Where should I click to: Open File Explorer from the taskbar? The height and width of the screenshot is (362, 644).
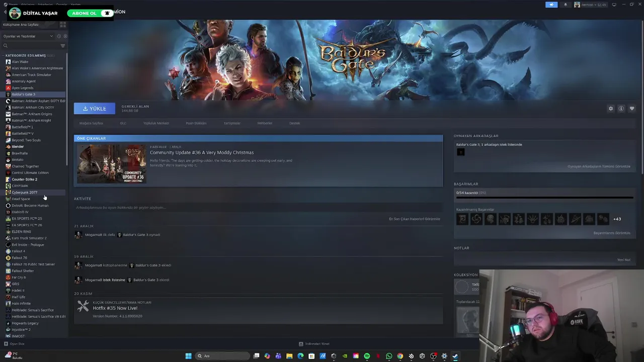pos(289,356)
